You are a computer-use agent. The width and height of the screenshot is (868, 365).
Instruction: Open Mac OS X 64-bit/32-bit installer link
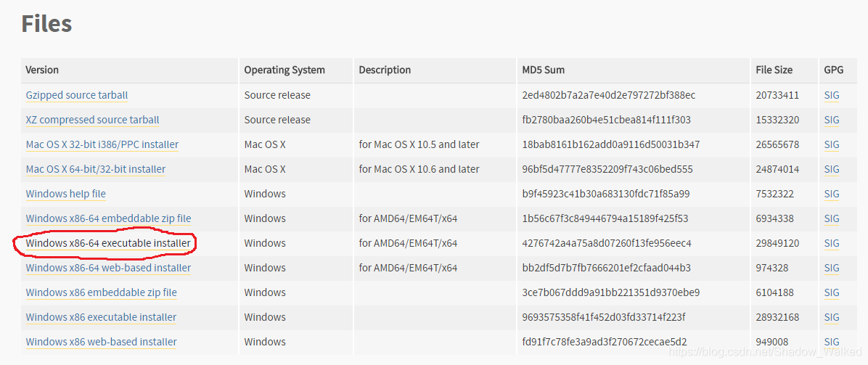point(95,169)
